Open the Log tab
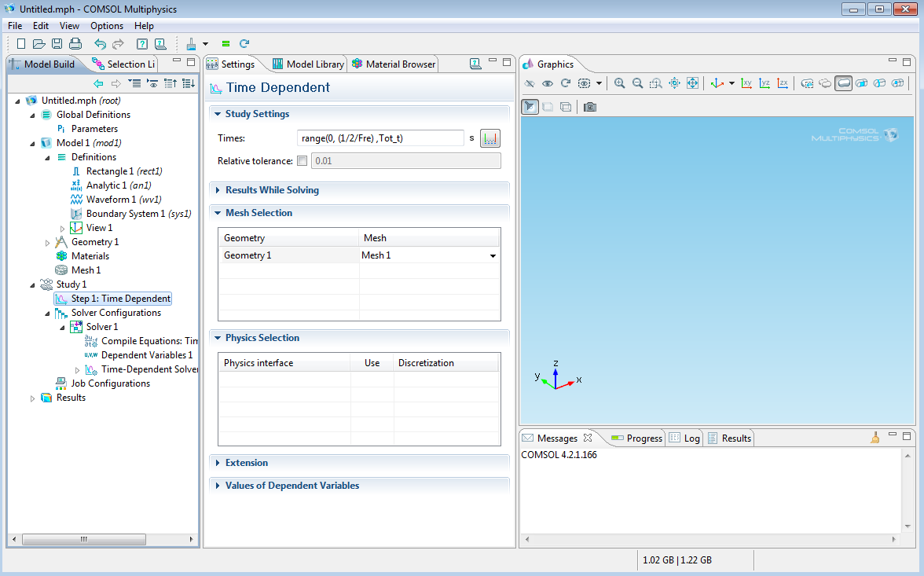The height and width of the screenshot is (576, 924). (685, 438)
